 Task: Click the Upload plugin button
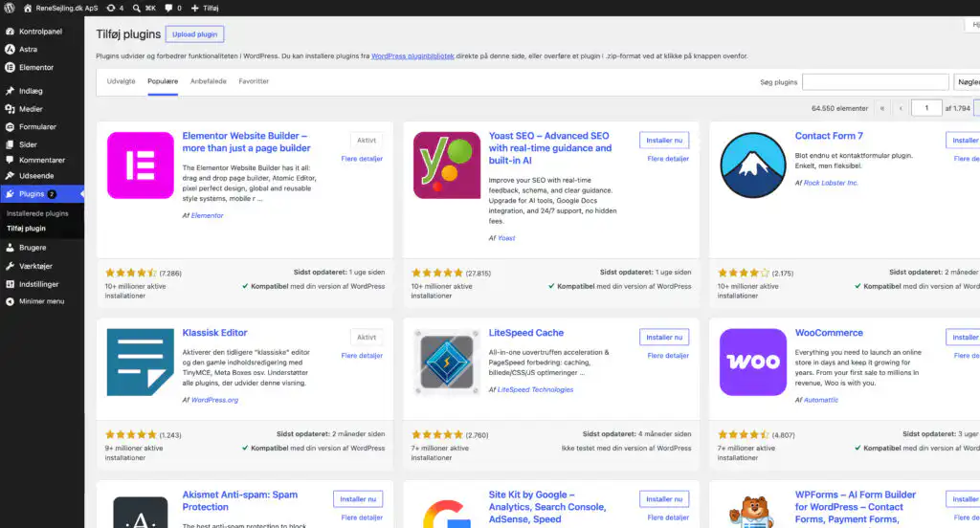click(x=194, y=34)
